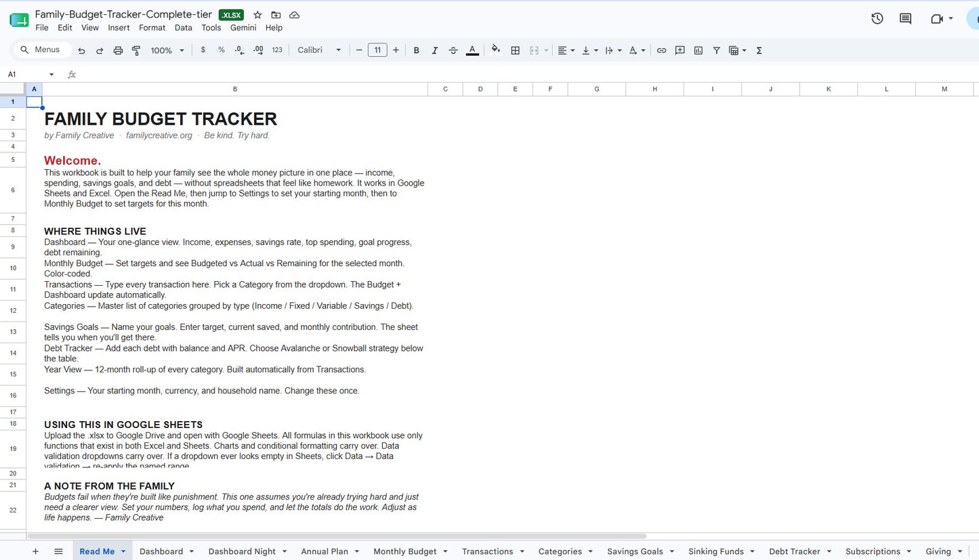Click the FAMILY BUDGET TRACKER title cell

[x=161, y=119]
